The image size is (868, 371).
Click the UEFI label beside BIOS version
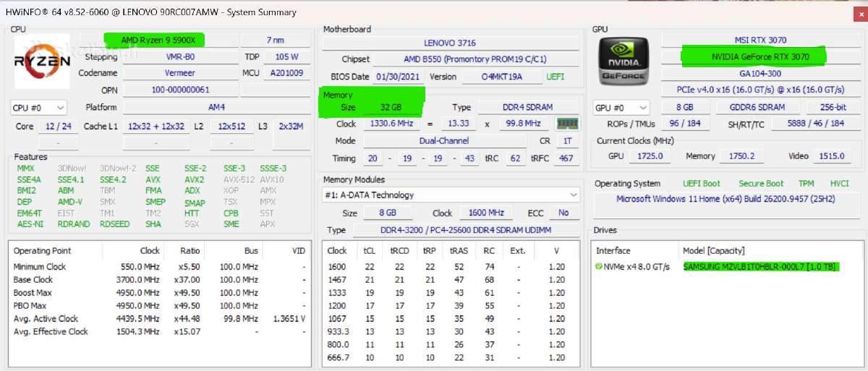click(x=556, y=77)
